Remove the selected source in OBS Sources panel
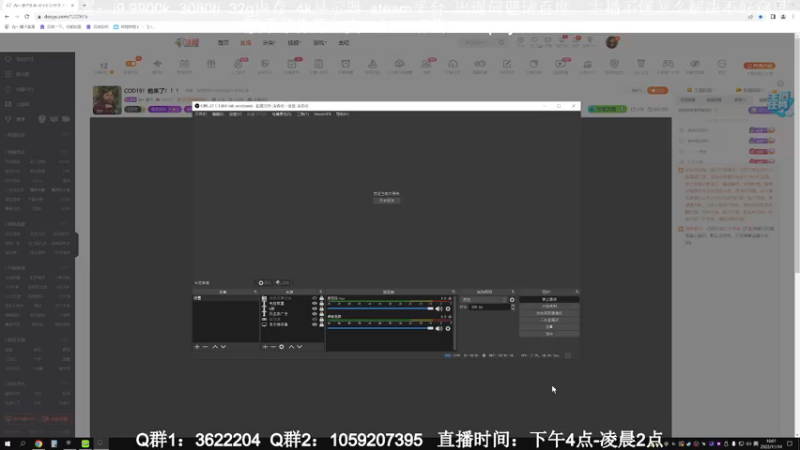The width and height of the screenshot is (800, 450). pos(273,347)
